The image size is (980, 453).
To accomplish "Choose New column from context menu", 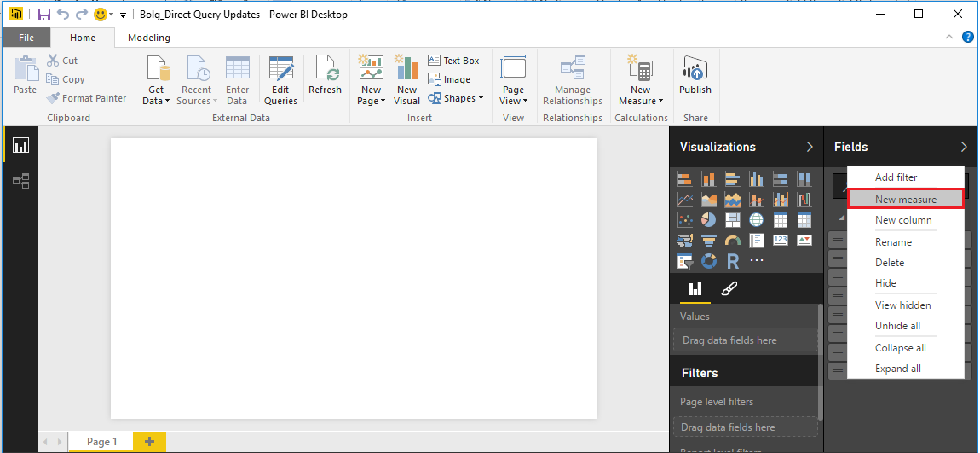I will (906, 219).
